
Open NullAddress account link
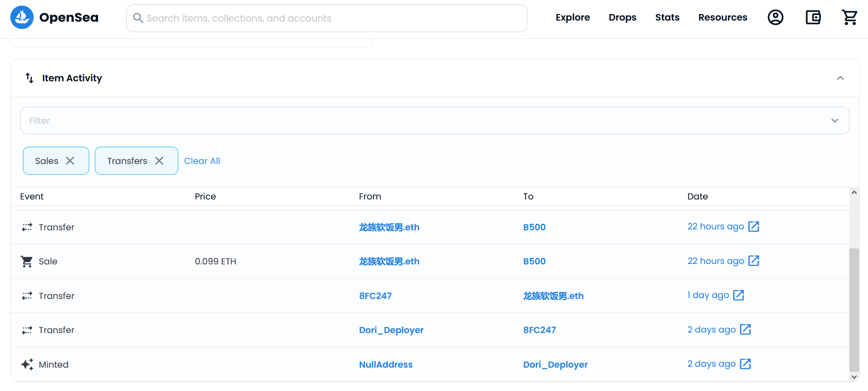tap(385, 364)
